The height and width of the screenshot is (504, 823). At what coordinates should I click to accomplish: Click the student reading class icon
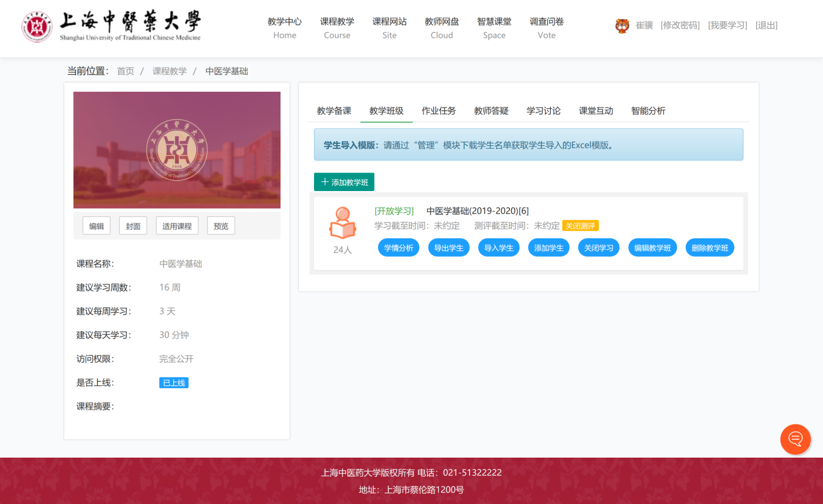click(x=343, y=223)
